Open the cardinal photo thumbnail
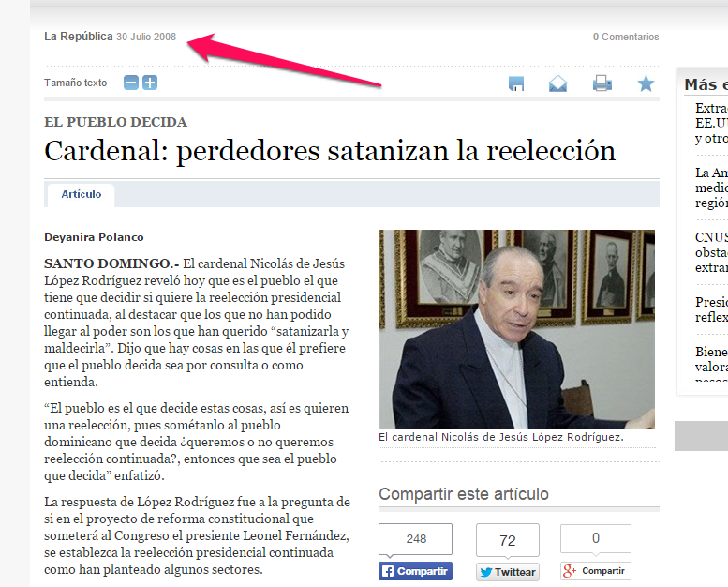The height and width of the screenshot is (587, 728). [x=517, y=328]
